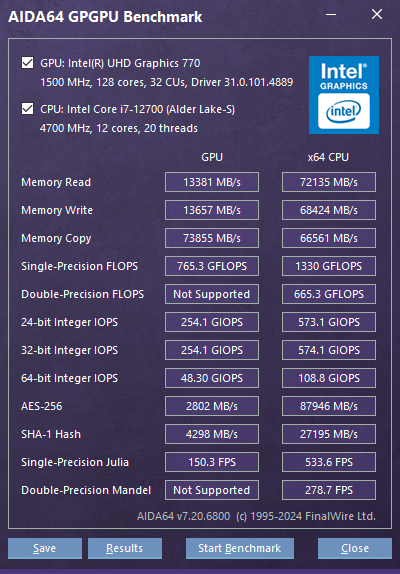Image resolution: width=400 pixels, height=574 pixels.
Task: Close the benchmark window via title bar X
Action: point(377,15)
